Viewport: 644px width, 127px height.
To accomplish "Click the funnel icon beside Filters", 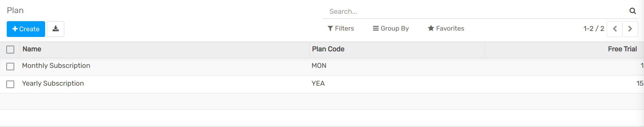I will [x=330, y=29].
